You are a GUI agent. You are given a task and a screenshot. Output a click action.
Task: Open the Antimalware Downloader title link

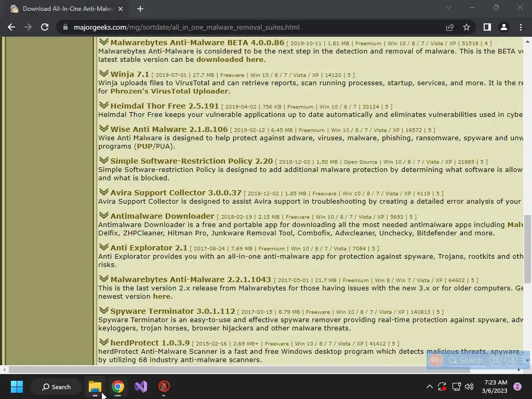162,216
